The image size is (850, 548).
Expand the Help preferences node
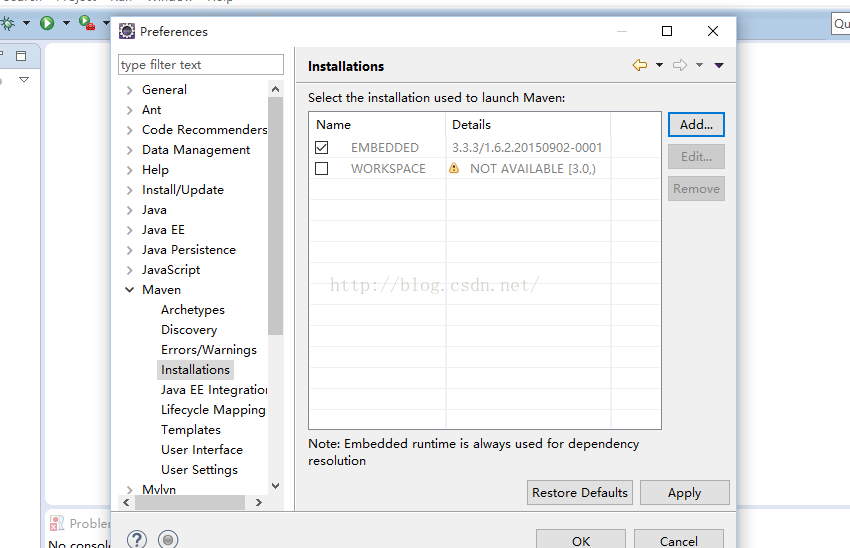[x=130, y=170]
